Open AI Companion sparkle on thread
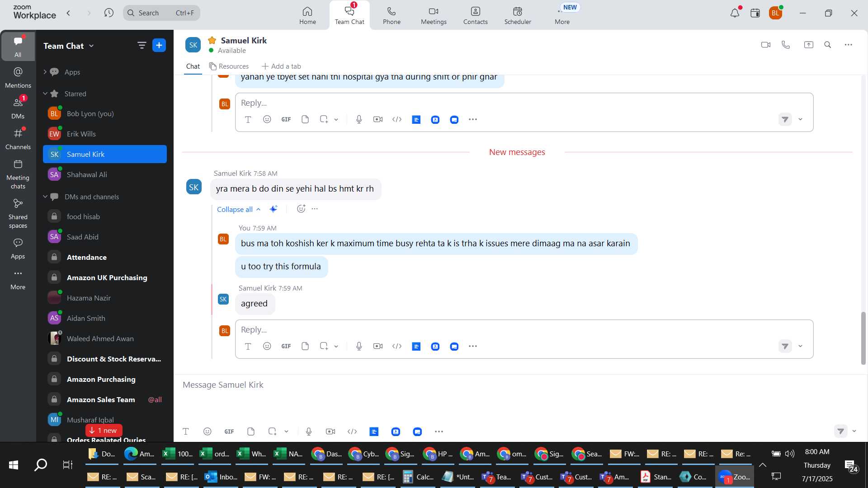This screenshot has height=488, width=868. [x=274, y=209]
